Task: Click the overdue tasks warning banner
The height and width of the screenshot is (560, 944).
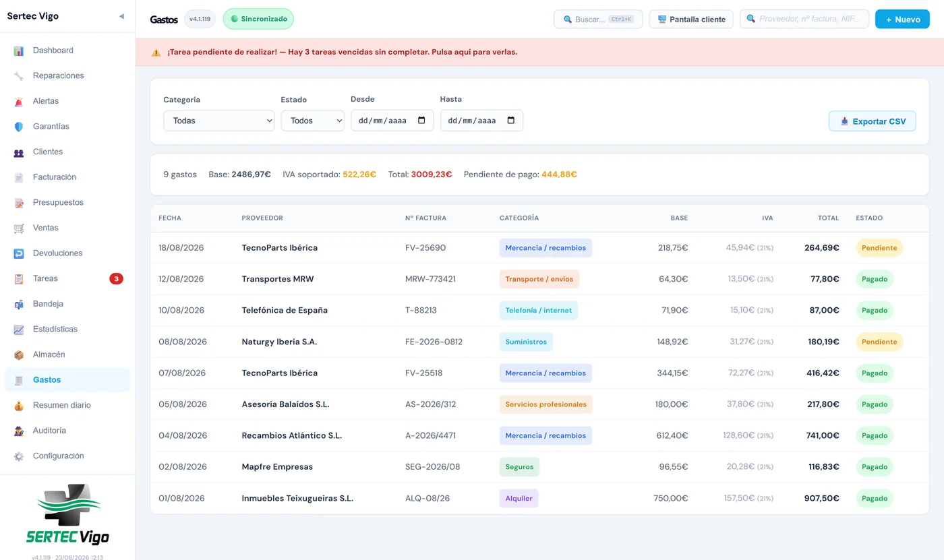Action: click(x=539, y=52)
